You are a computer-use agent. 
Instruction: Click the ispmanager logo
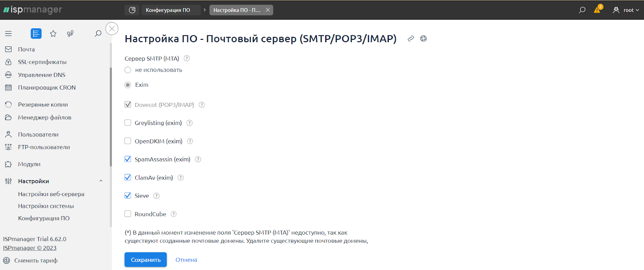click(33, 10)
